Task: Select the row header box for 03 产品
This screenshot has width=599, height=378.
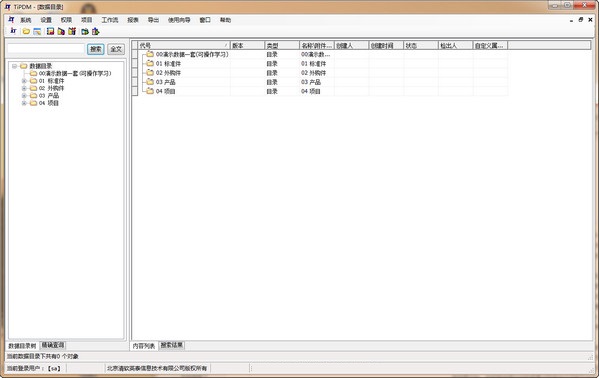Action: pyautogui.click(x=135, y=82)
